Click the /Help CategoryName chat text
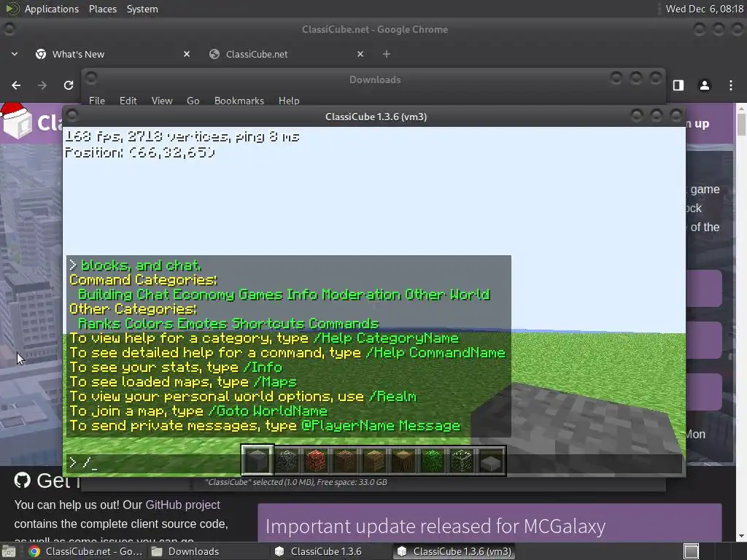Image resolution: width=747 pixels, height=560 pixels. (385, 338)
